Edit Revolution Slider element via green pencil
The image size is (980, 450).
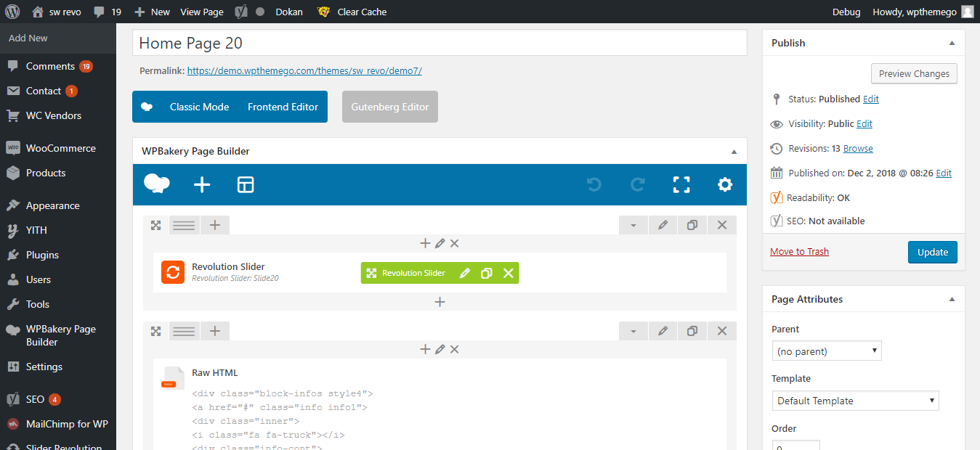pos(465,273)
